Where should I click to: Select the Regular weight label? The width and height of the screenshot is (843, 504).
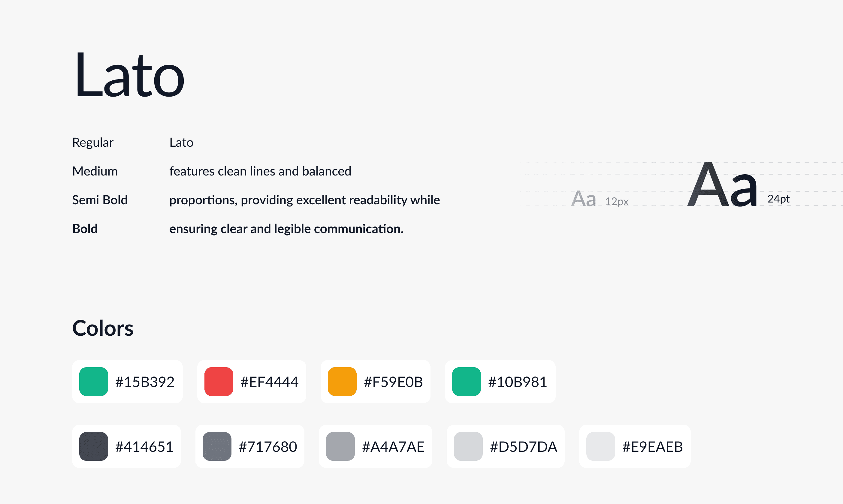[x=93, y=142]
